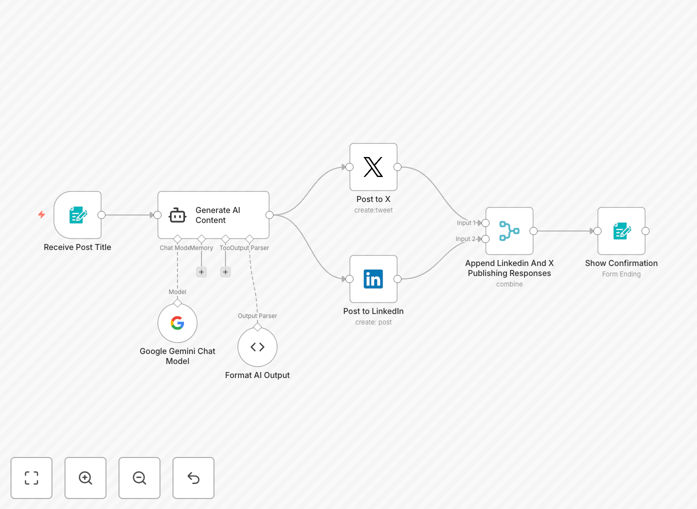Image resolution: width=697 pixels, height=509 pixels.
Task: Click the 'Google Gemini Chat Model' label
Action: [177, 356]
